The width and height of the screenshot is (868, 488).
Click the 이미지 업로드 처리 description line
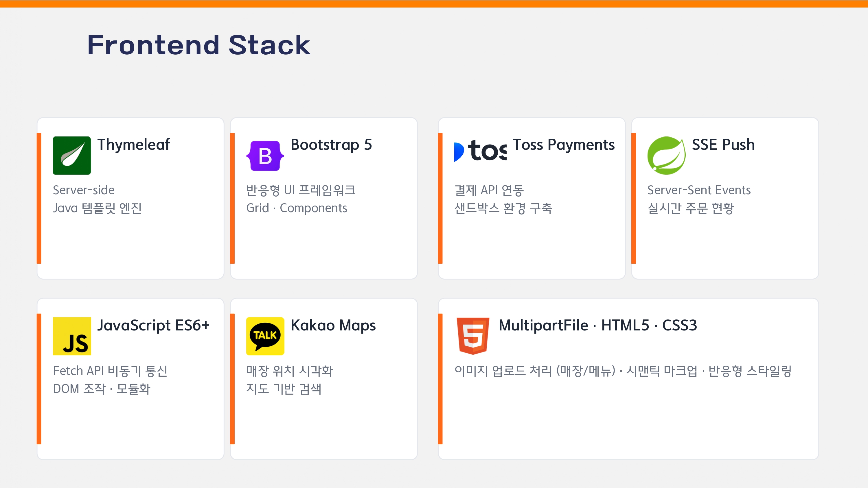tap(623, 371)
